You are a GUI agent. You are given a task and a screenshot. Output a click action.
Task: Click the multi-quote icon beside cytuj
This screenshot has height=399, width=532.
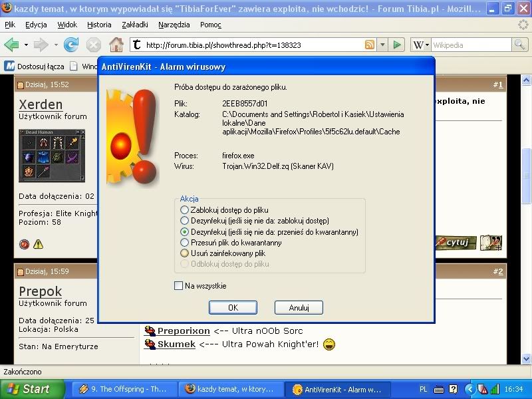[x=491, y=243]
